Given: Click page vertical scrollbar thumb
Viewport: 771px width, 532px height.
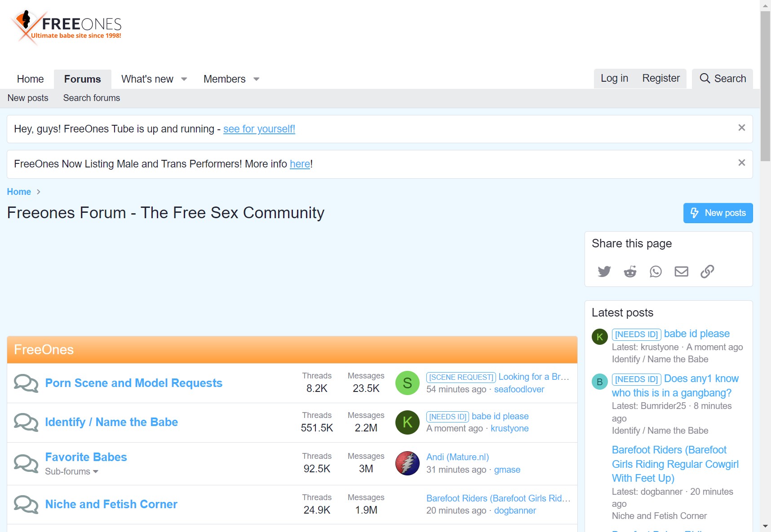Looking at the screenshot, I should click(766, 86).
